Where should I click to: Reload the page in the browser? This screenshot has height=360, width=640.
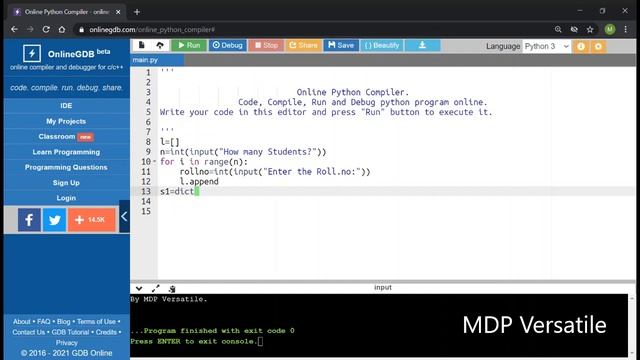46,29
